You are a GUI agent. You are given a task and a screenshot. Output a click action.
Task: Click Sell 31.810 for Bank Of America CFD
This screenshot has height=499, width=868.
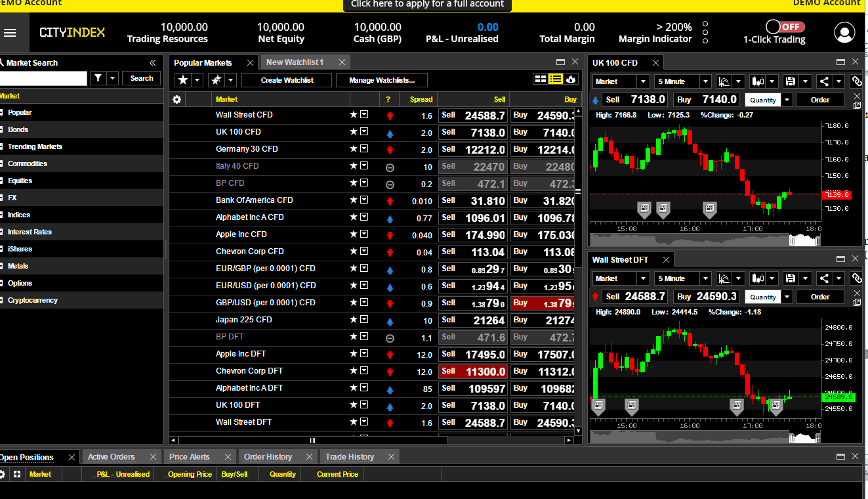[x=473, y=200]
